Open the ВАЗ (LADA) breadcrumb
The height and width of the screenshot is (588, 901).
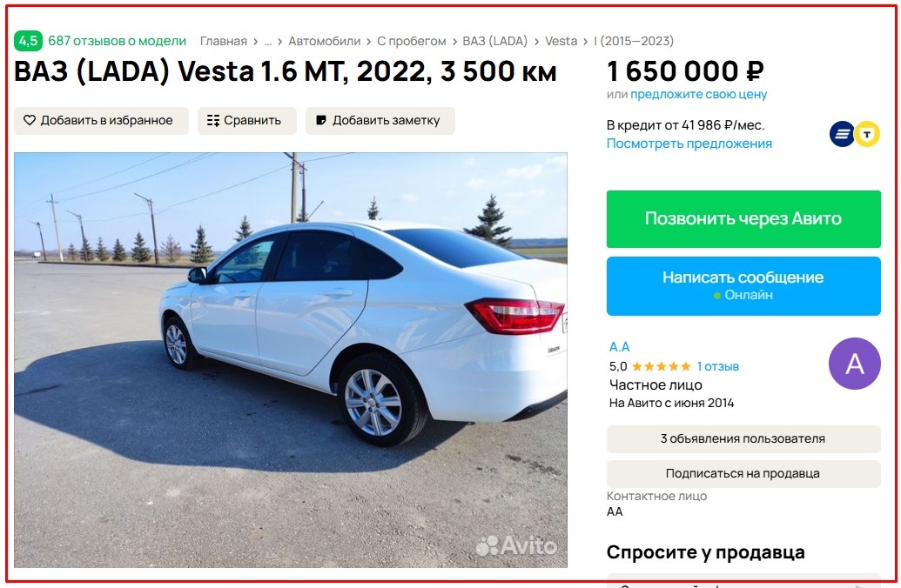(x=494, y=42)
